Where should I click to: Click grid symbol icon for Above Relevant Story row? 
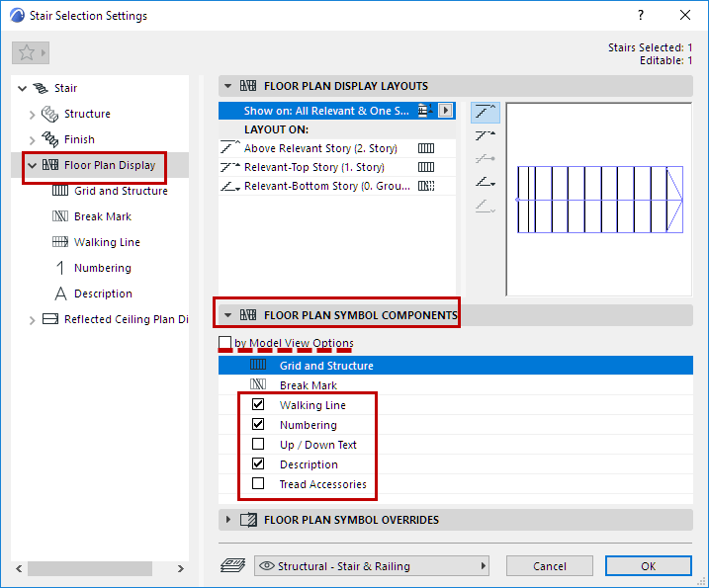coord(426,148)
